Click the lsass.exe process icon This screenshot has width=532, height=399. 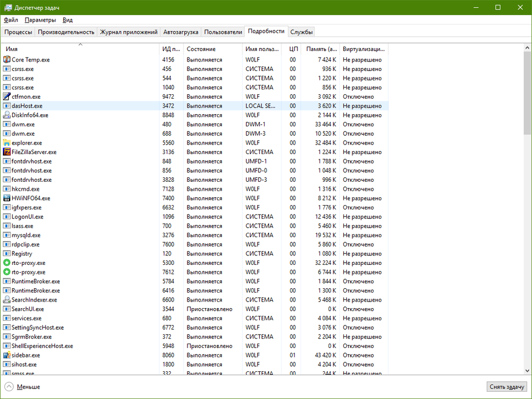[x=7, y=226]
